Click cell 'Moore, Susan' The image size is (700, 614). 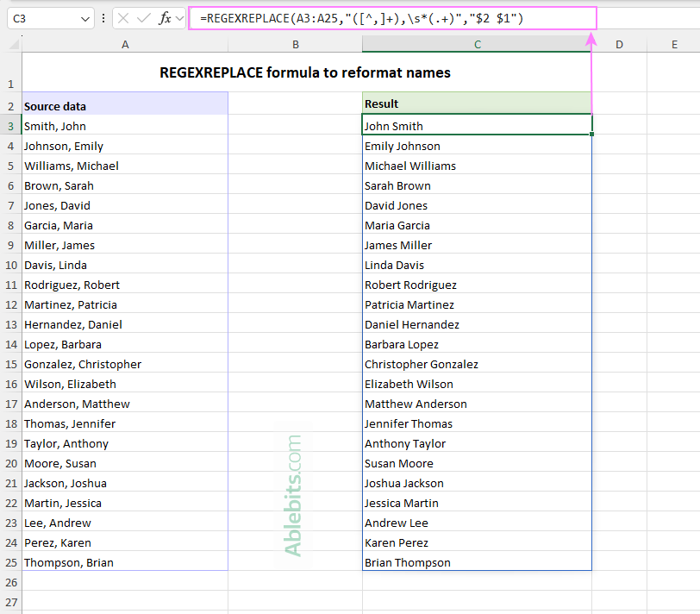125,461
